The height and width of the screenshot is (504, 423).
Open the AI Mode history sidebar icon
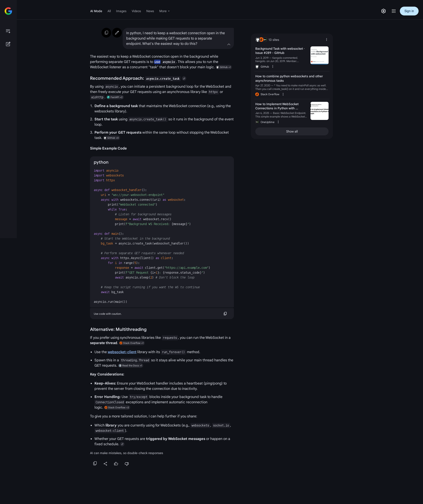pos(8,31)
